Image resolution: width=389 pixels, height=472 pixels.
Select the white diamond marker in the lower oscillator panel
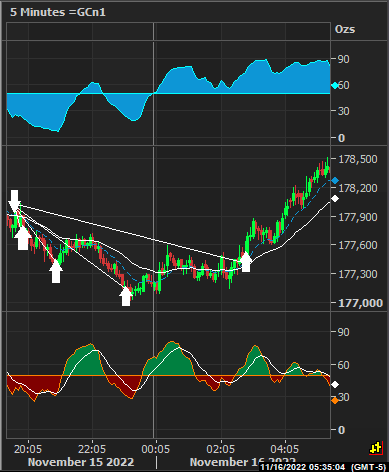pyautogui.click(x=335, y=385)
